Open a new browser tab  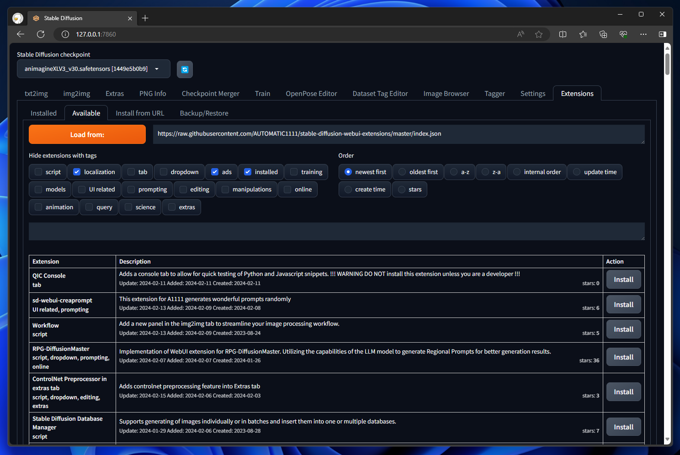click(145, 18)
